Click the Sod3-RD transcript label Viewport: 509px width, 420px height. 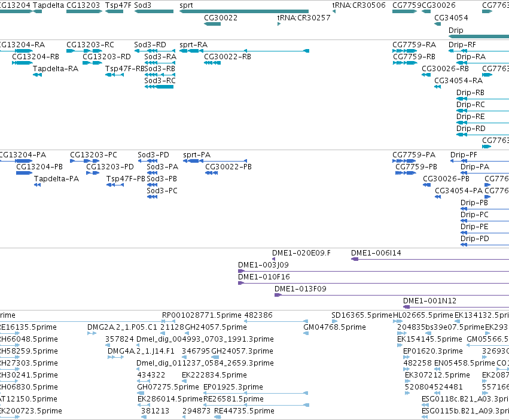[x=150, y=45]
